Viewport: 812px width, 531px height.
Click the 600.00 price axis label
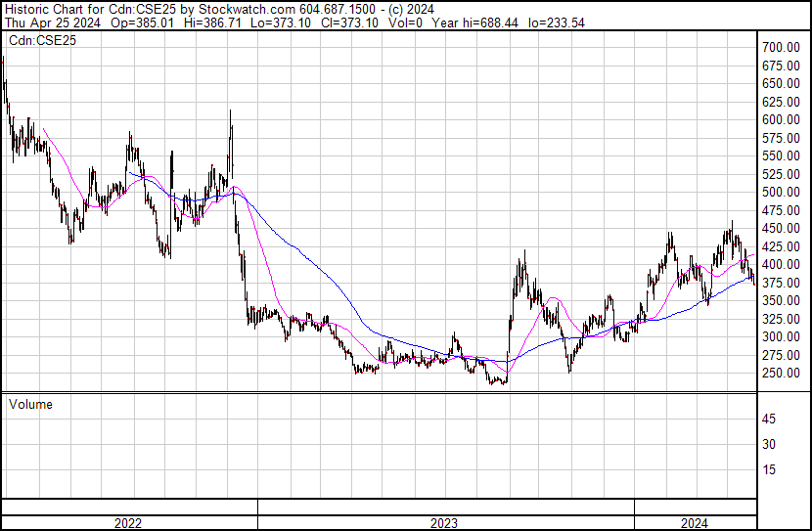click(x=783, y=119)
